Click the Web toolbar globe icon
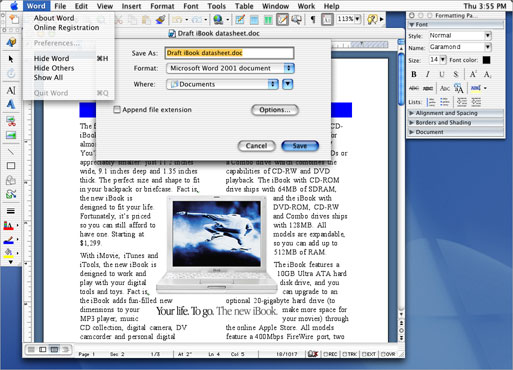513x370 pixels. tap(218, 20)
